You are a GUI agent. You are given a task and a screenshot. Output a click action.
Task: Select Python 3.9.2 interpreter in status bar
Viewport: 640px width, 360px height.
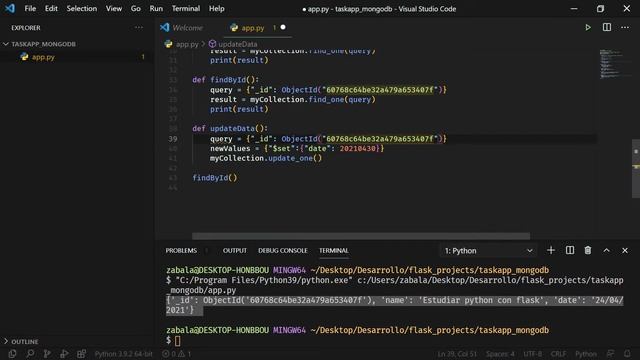[x=124, y=354]
